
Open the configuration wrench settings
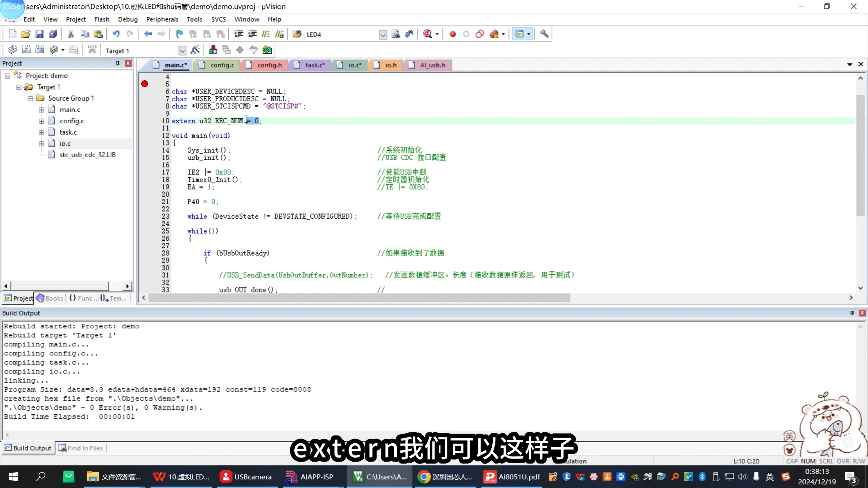pyautogui.click(x=544, y=34)
